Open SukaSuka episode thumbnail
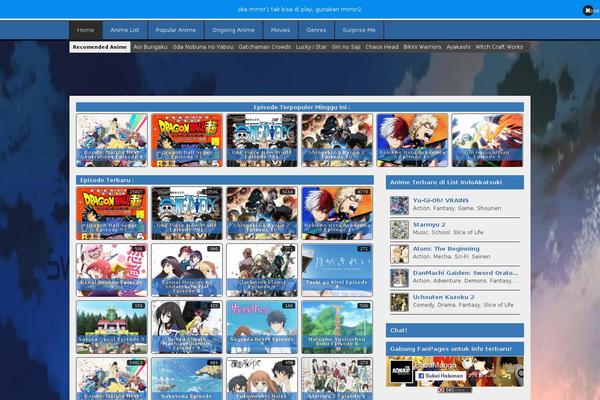 point(187,379)
